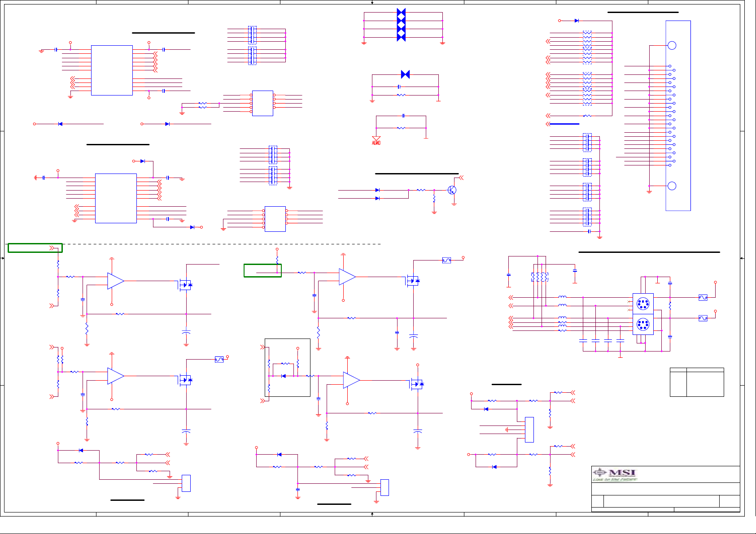
Task: Select the upper PS/2 mini-DIN connector
Action: [643, 304]
